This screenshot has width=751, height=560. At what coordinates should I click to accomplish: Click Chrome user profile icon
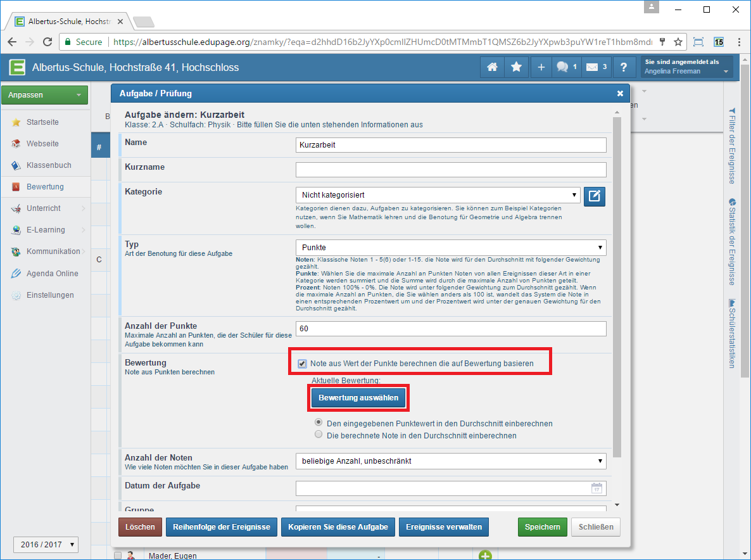(x=652, y=7)
